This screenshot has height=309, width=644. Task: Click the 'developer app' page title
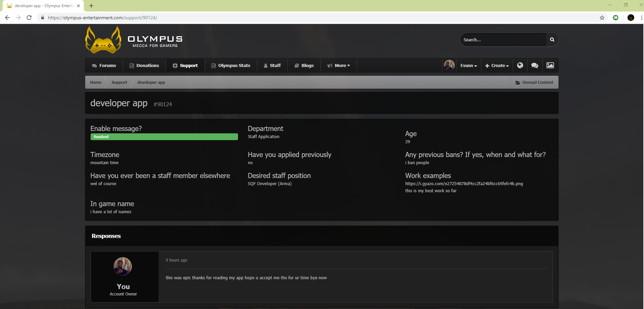click(119, 103)
